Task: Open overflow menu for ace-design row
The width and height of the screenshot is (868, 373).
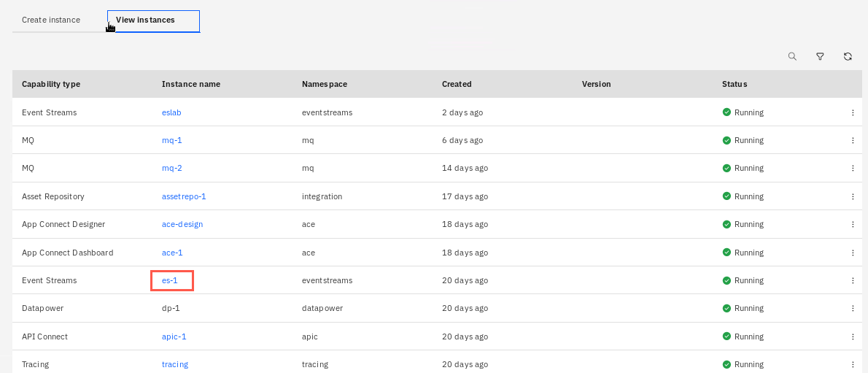Action: pos(853,225)
